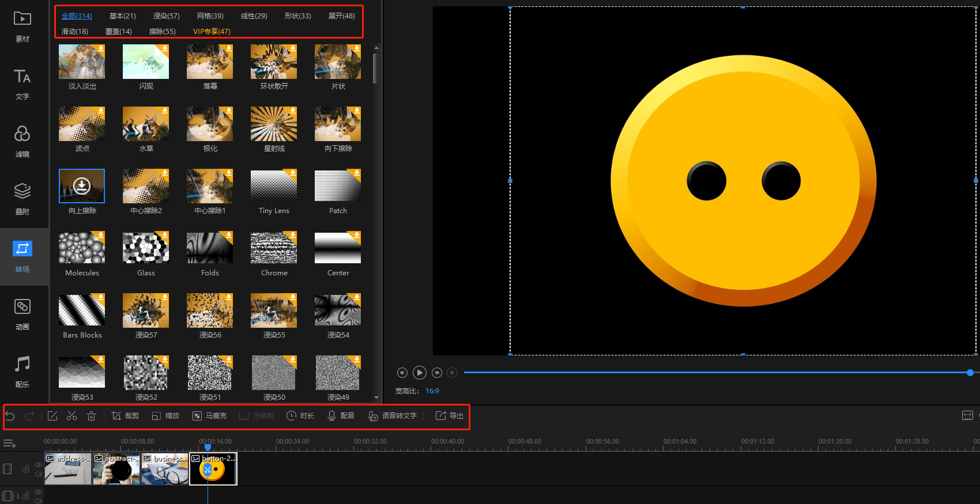
Task: Toggle visibility eye of first video track
Action: click(38, 465)
